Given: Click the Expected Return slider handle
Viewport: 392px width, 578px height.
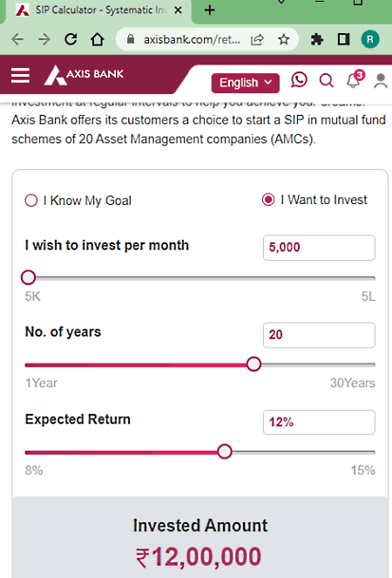Looking at the screenshot, I should pos(225,452).
